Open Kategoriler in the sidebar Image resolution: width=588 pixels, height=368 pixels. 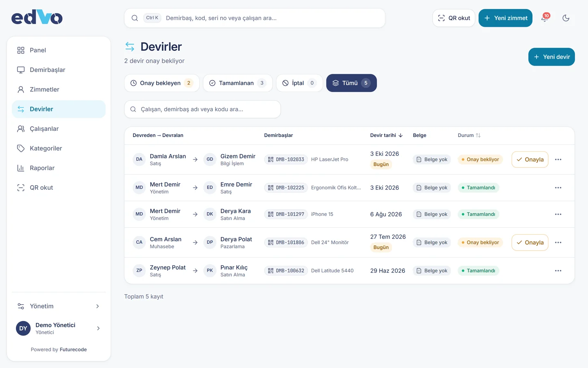[x=59, y=148]
